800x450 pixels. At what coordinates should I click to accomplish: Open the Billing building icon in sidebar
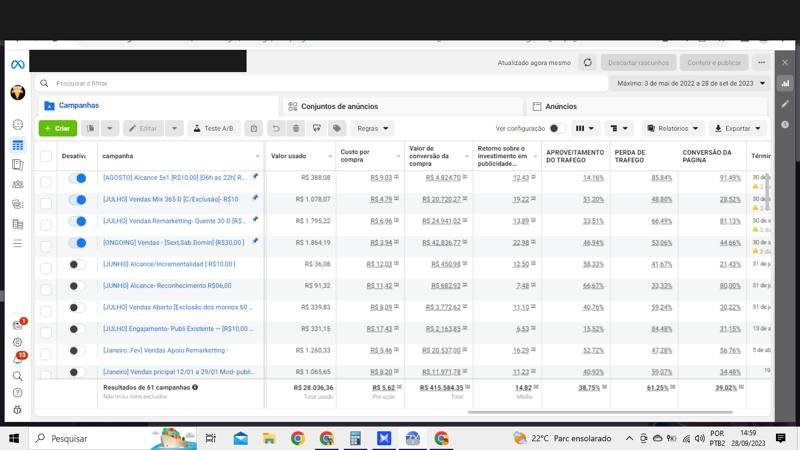tap(17, 224)
